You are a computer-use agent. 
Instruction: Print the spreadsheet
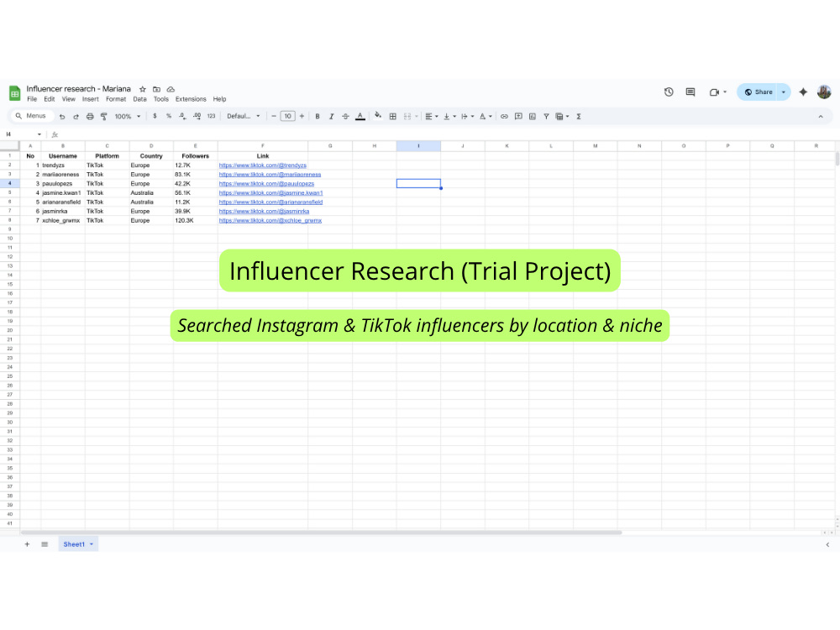pos(90,116)
